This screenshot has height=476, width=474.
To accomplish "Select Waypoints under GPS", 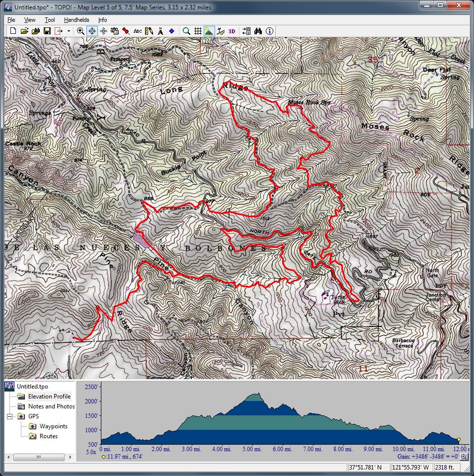I will coord(54,426).
